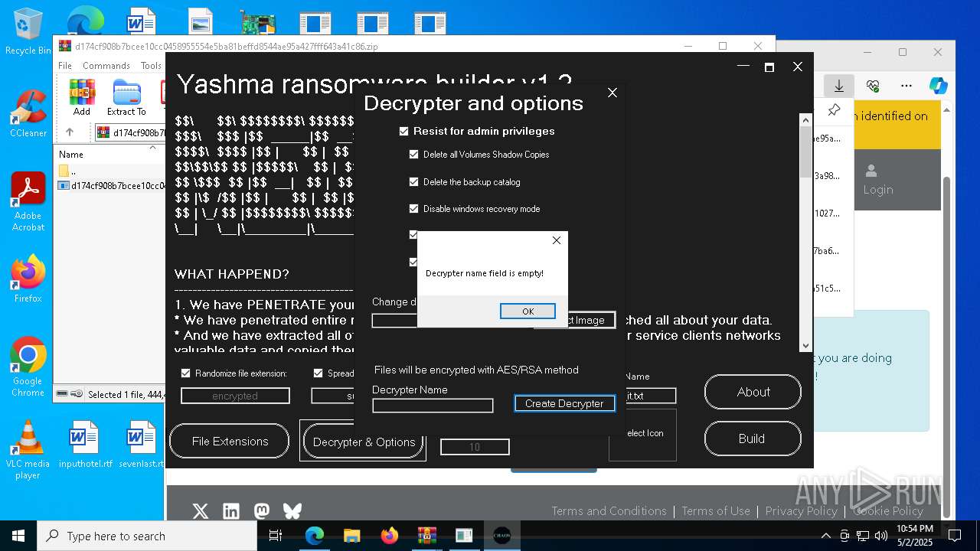
Task: Toggle 'Randomize file extension' checkbox
Action: tap(185, 373)
